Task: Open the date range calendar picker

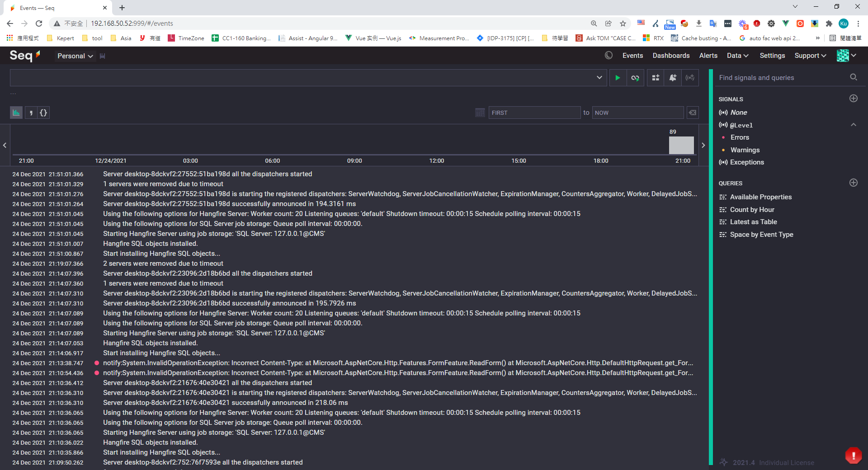Action: pos(480,113)
